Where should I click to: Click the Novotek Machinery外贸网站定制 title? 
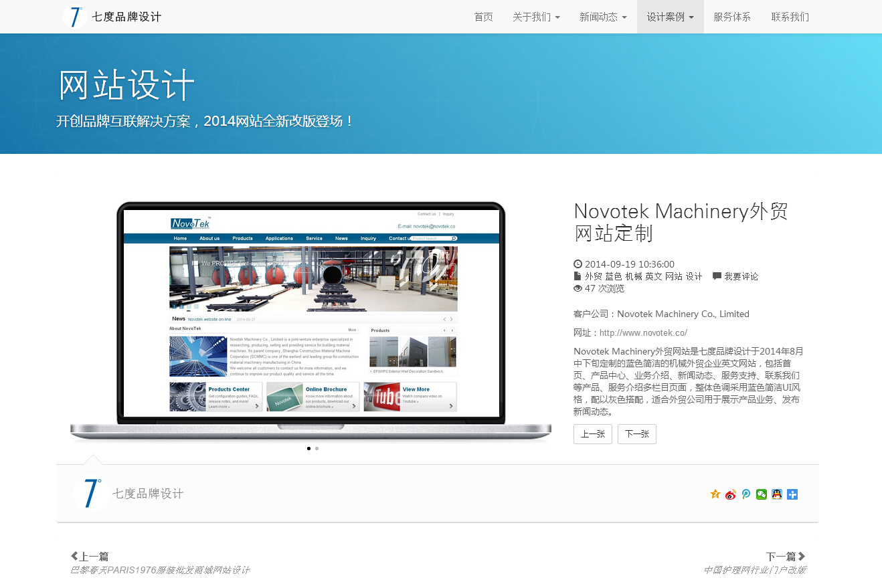click(681, 222)
